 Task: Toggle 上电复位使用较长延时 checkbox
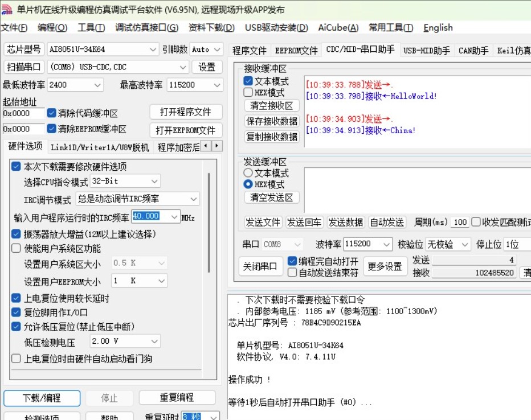coord(16,298)
